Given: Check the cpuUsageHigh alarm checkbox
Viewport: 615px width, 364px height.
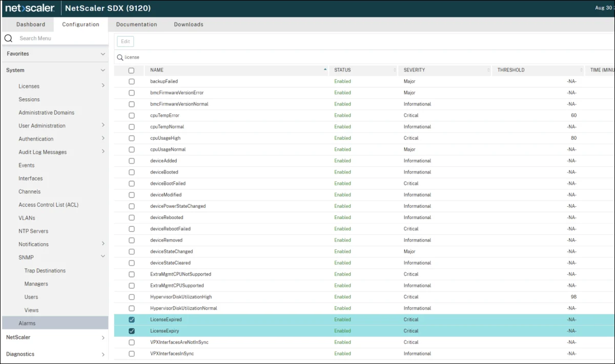Looking at the screenshot, I should (x=131, y=138).
